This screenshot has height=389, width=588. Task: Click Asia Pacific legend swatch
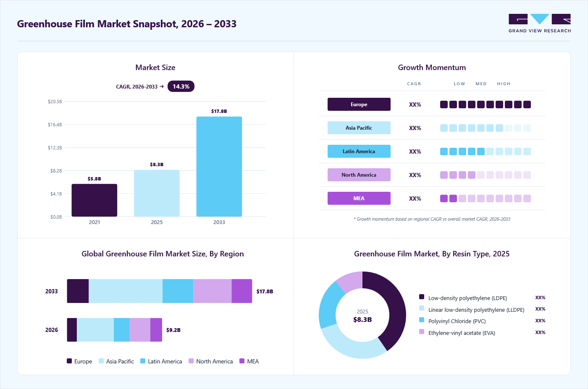pyautogui.click(x=101, y=361)
